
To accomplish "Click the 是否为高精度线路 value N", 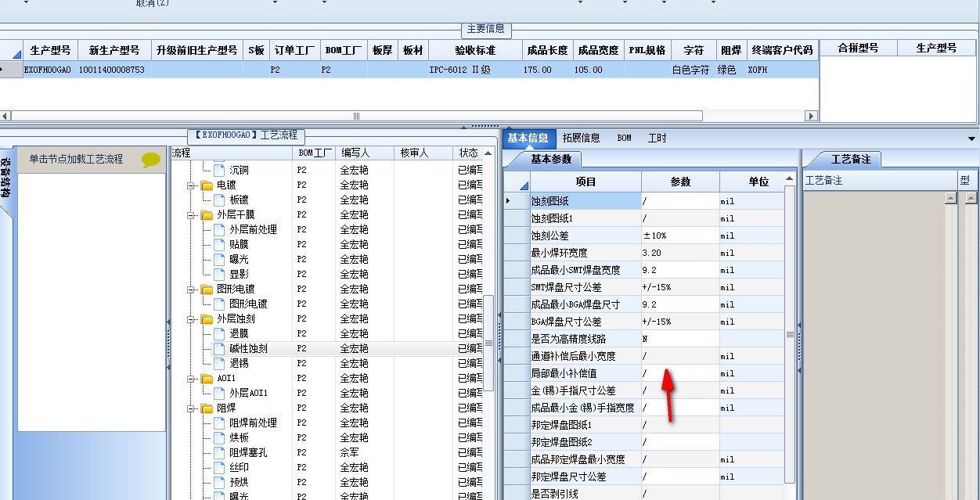I will point(680,339).
